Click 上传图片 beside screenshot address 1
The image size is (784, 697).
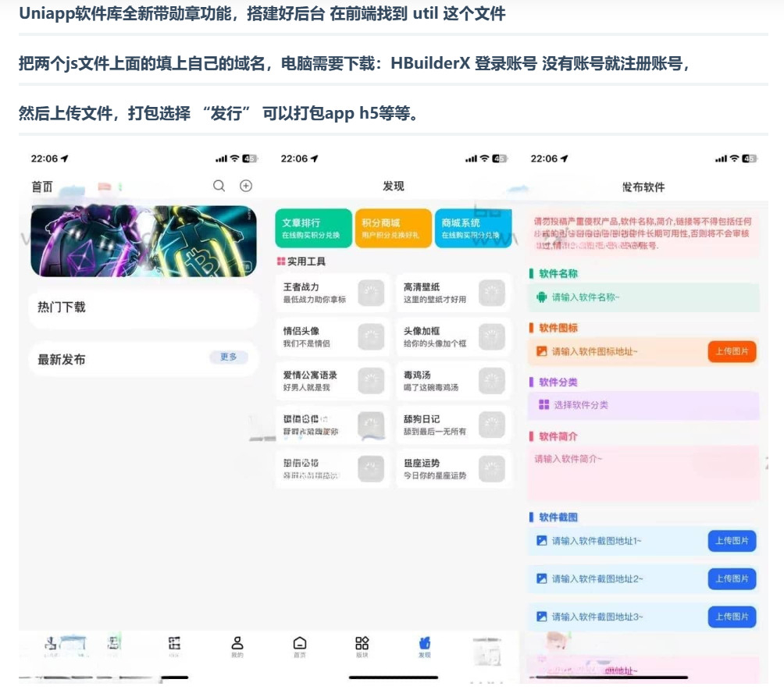[x=732, y=541]
